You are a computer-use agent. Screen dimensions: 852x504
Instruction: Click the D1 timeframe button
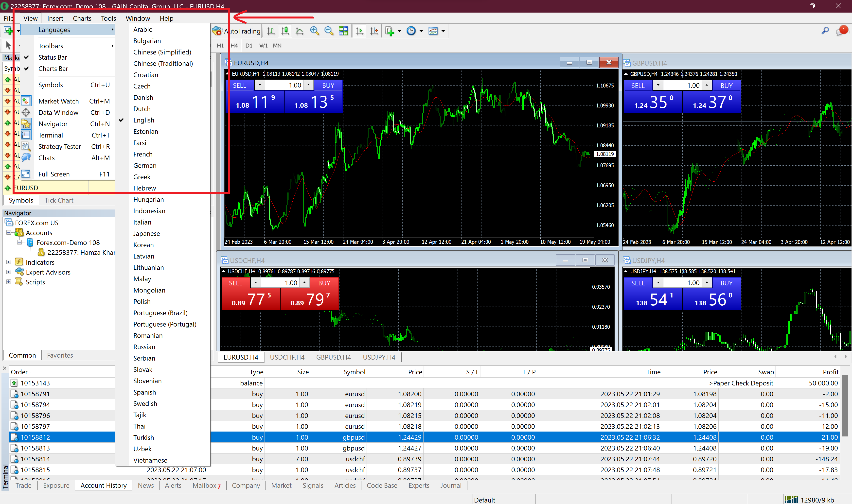pos(249,46)
